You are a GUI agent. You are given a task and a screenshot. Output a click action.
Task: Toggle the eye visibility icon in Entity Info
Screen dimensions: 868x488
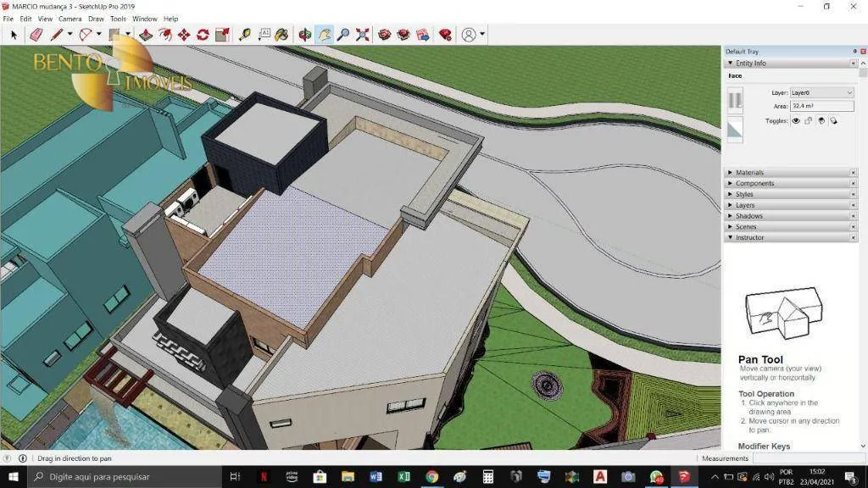[x=796, y=120]
